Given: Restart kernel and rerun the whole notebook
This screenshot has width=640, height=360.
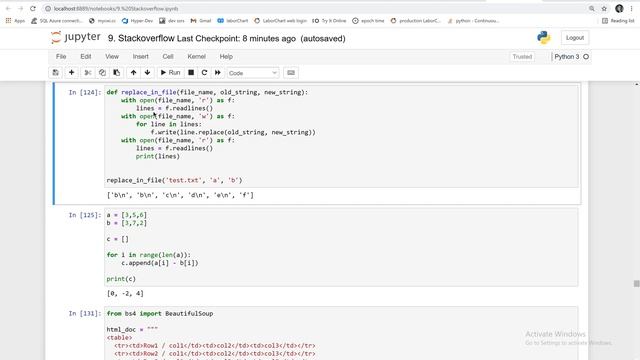Looking at the screenshot, I should [218, 73].
